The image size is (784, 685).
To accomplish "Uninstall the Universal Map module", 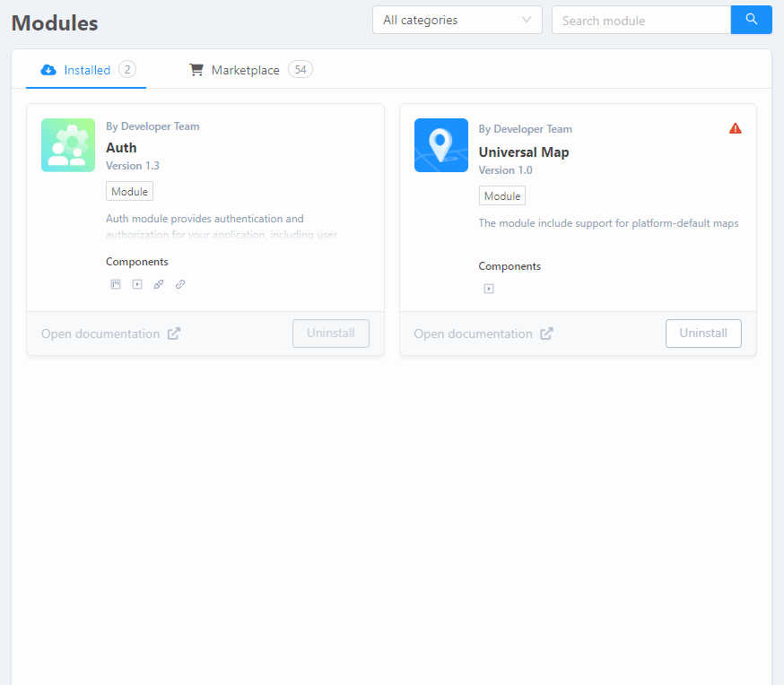I will 702,334.
